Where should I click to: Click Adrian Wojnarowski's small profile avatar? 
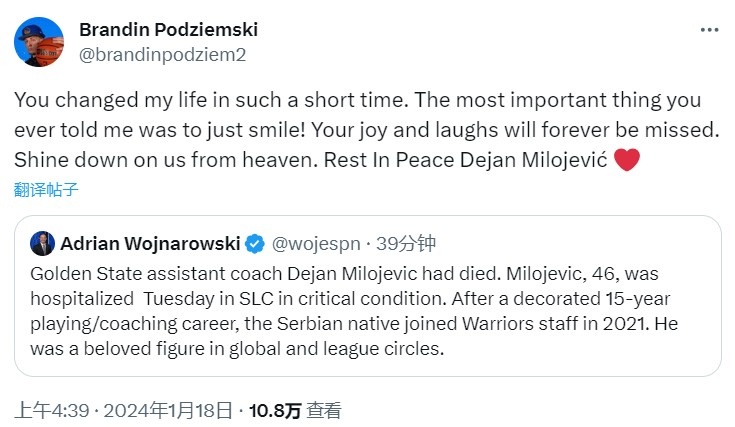coord(42,243)
